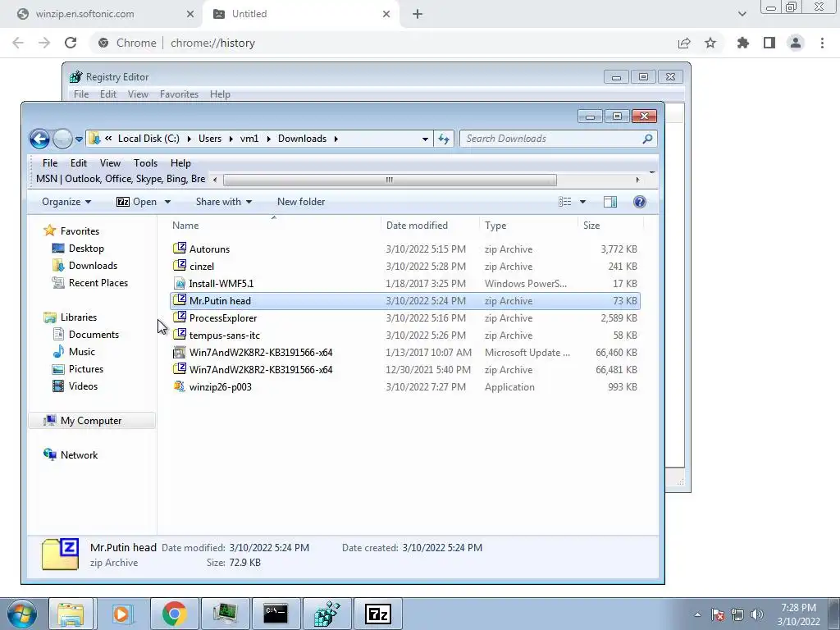This screenshot has width=840, height=630.
Task: Click the New folder button
Action: coord(301,202)
